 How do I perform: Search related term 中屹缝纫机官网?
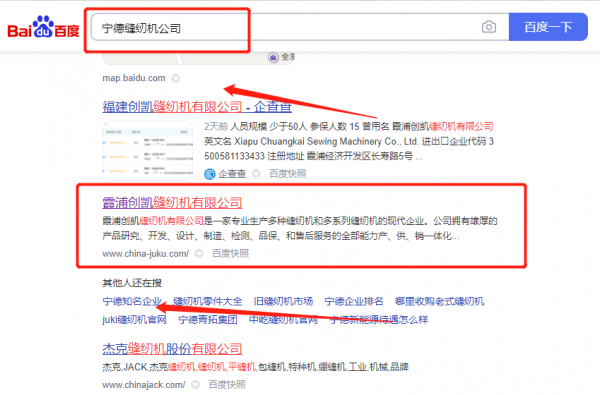[x=284, y=320]
